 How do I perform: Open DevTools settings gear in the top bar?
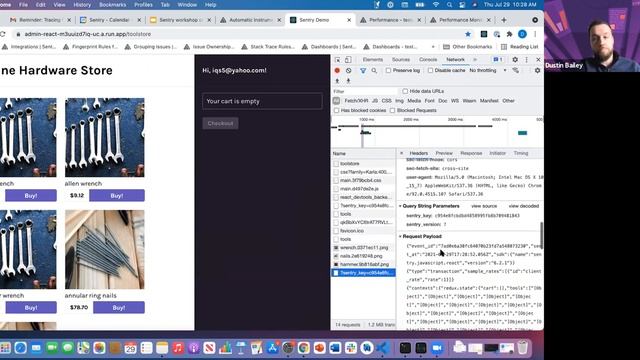coord(515,60)
